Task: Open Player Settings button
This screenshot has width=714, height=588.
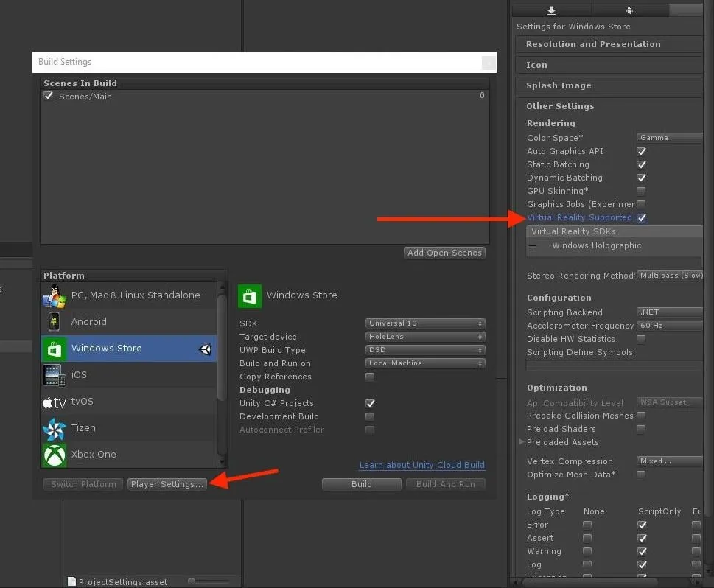Action: pos(167,484)
